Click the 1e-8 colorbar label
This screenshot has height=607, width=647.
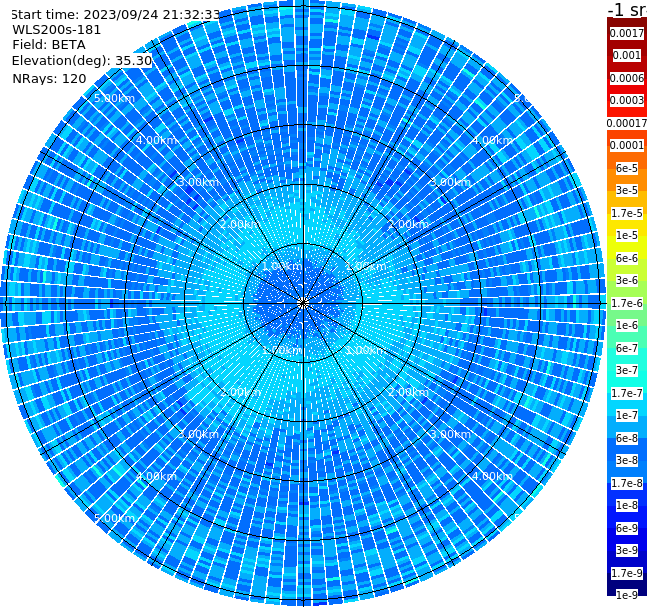pyautogui.click(x=627, y=505)
